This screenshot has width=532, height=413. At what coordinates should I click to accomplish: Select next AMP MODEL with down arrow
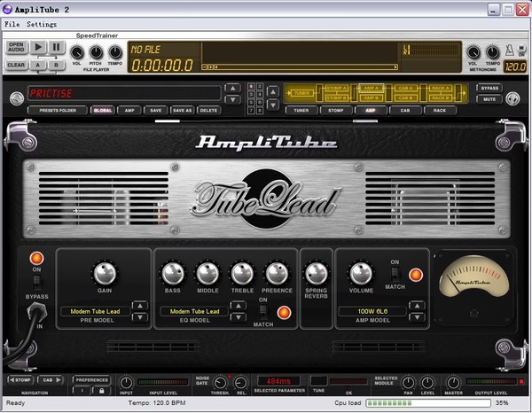coord(417,317)
